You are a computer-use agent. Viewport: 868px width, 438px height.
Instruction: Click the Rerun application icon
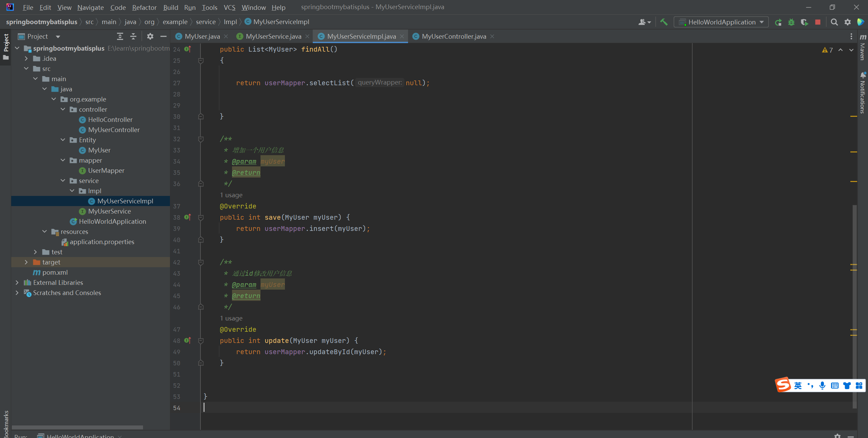point(778,22)
